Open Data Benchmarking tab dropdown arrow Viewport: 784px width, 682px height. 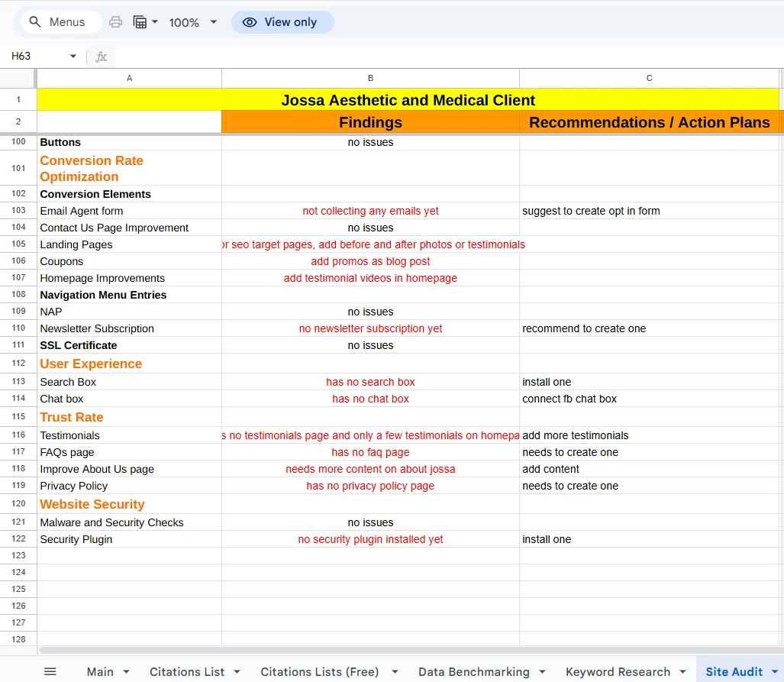tap(542, 671)
